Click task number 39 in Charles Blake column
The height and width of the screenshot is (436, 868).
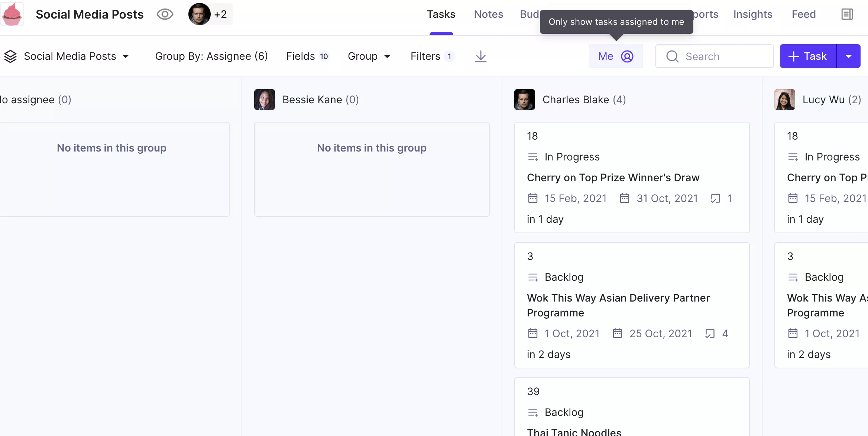(x=533, y=391)
